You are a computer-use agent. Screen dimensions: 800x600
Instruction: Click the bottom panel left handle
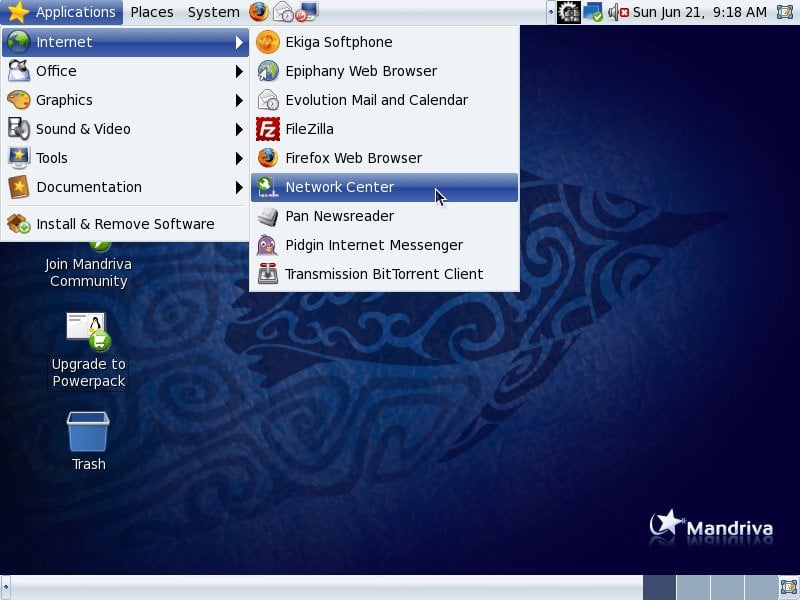tap(5, 588)
